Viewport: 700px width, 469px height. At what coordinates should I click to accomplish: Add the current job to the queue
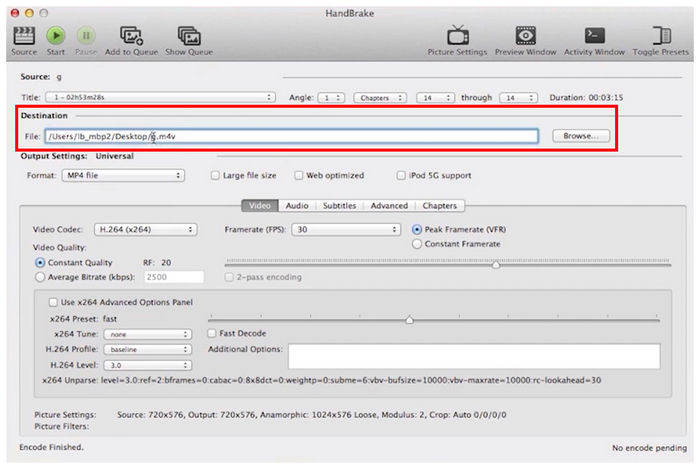click(131, 36)
